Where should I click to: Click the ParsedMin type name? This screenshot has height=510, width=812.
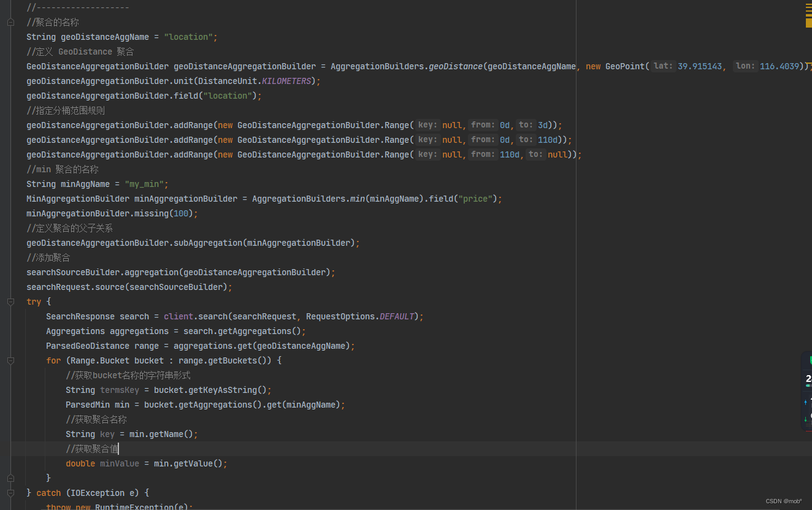(88, 405)
